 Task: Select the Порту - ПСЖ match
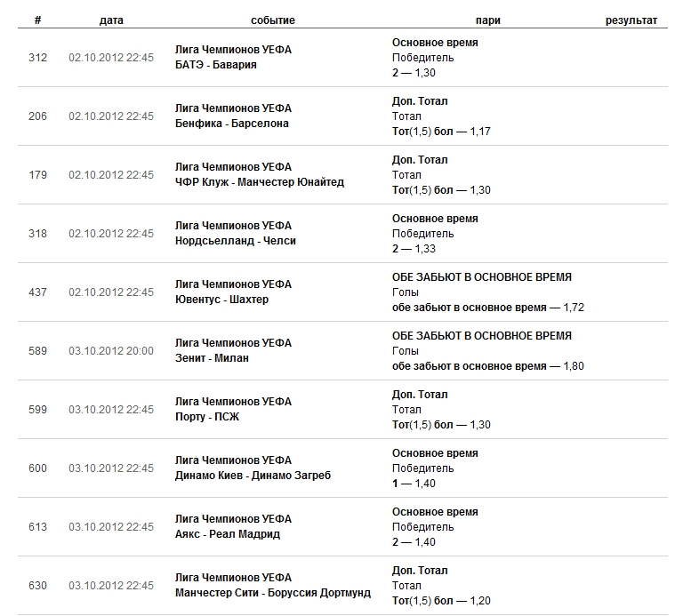click(x=207, y=417)
